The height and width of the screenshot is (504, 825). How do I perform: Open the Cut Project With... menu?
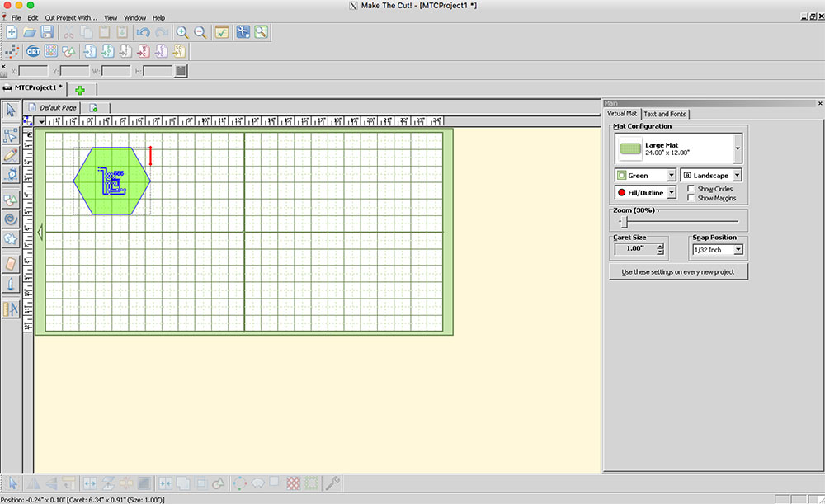tap(71, 17)
